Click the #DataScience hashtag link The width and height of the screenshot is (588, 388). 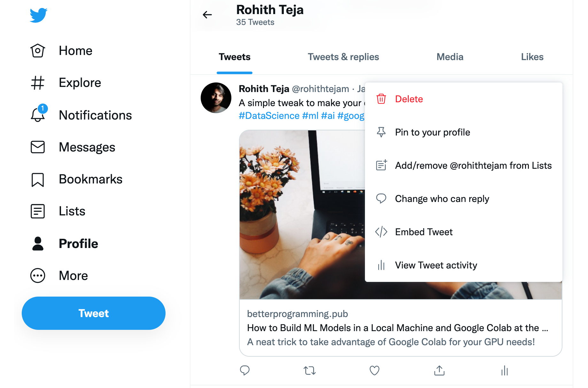[269, 116]
